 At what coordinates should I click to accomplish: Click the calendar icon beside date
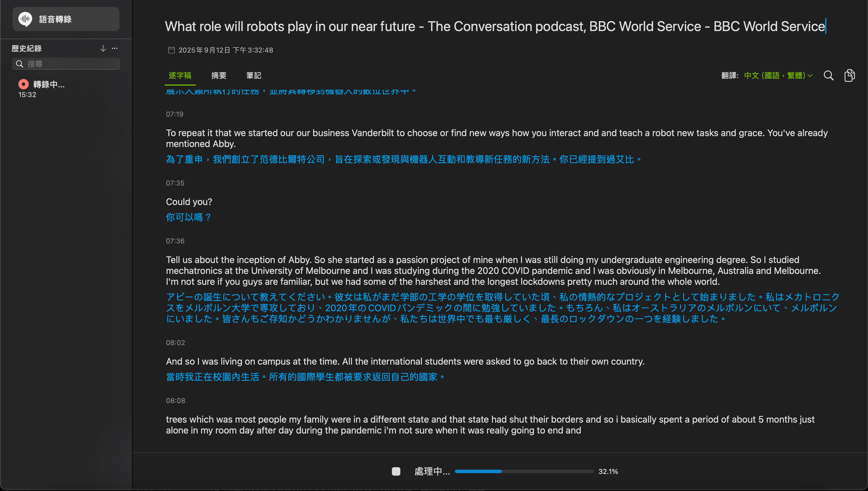coord(171,50)
